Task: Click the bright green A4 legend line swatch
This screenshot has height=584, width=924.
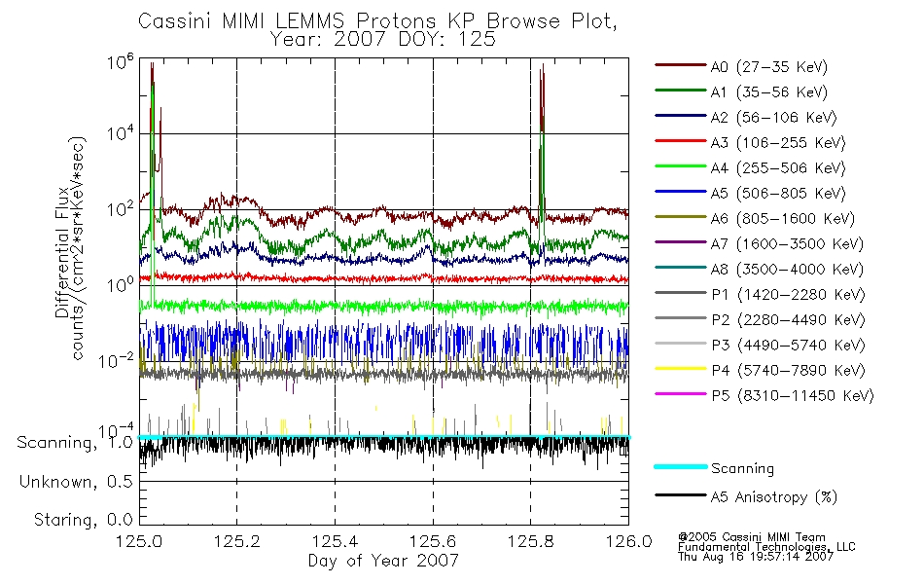Action: click(680, 166)
